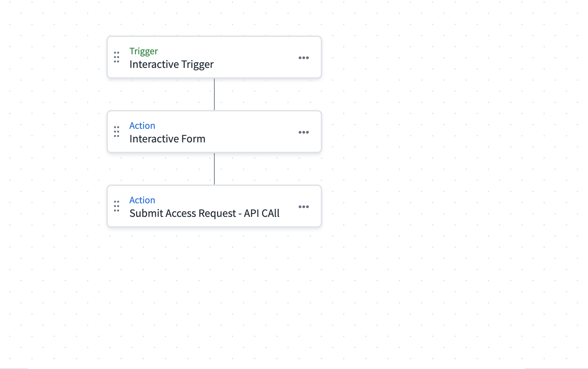Click the Interactive Form drag handle
This screenshot has height=369, width=588.
(x=117, y=132)
